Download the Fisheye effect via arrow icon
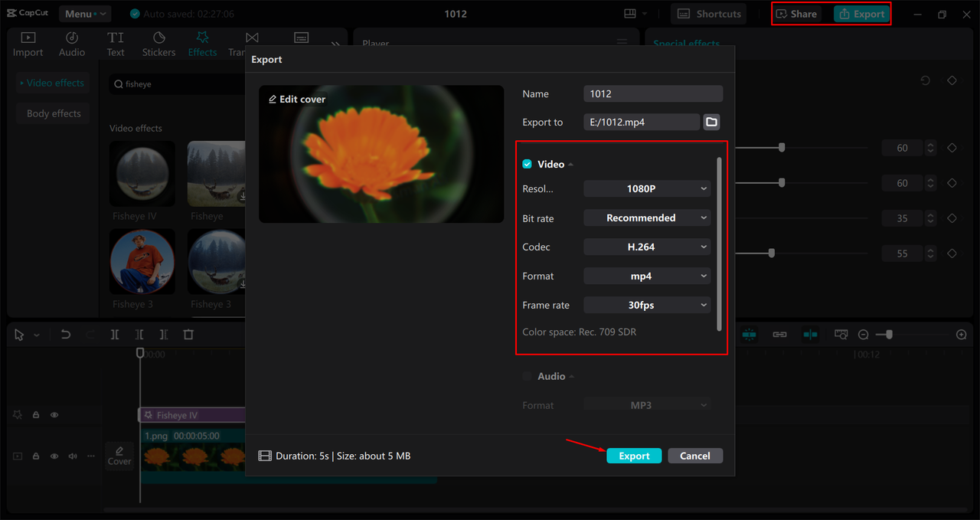Screen dimensions: 980x520 tap(243, 197)
